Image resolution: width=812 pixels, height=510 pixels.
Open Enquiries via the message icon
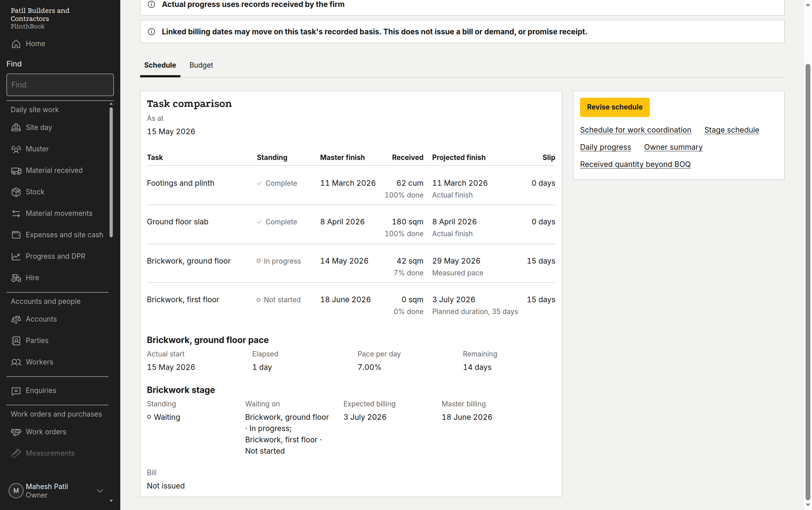click(16, 391)
